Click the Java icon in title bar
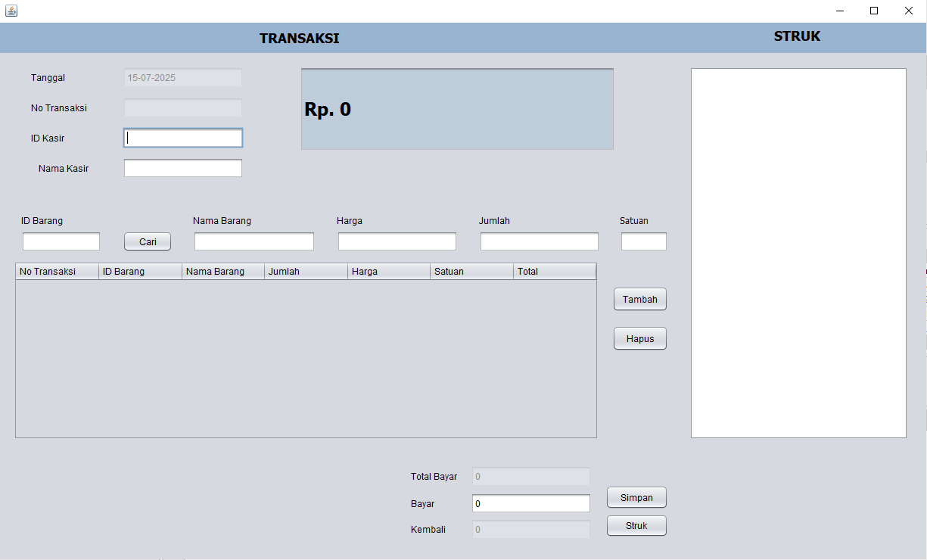 coord(11,11)
